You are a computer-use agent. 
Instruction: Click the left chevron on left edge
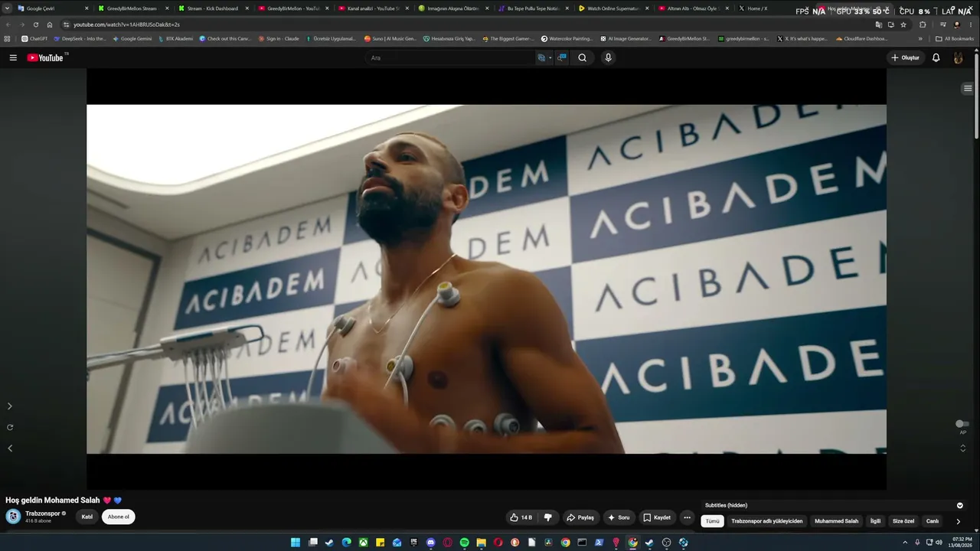(x=10, y=448)
